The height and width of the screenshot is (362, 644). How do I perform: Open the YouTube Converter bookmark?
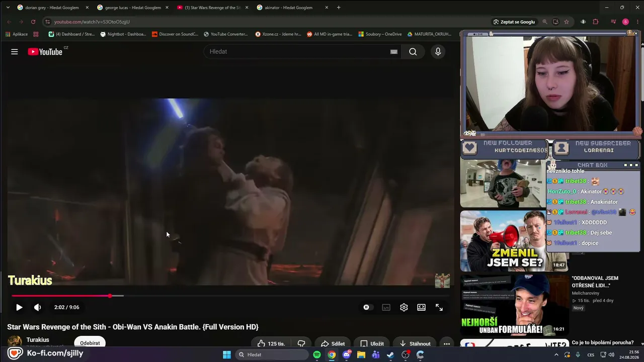pos(226,34)
